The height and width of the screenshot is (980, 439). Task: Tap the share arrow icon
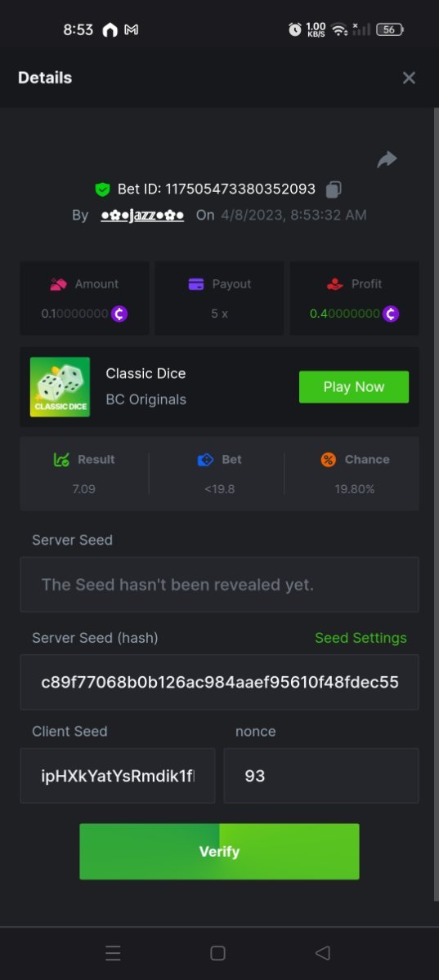(387, 159)
